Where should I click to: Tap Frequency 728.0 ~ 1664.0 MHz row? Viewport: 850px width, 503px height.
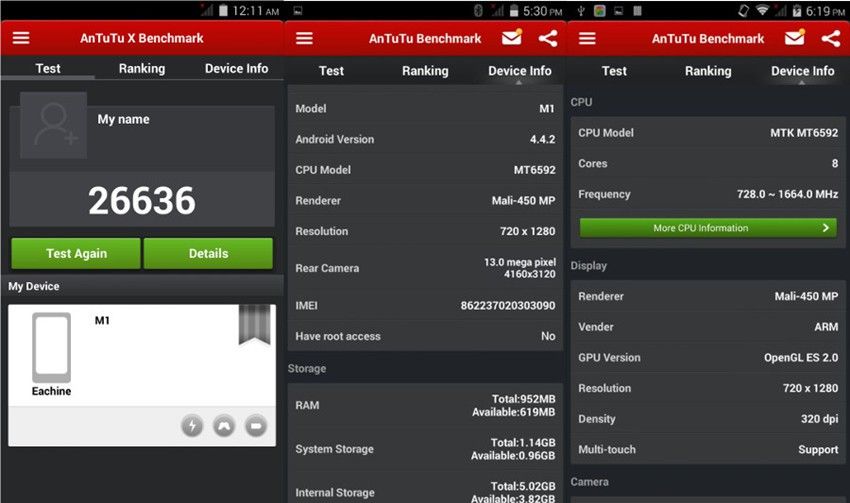point(708,194)
